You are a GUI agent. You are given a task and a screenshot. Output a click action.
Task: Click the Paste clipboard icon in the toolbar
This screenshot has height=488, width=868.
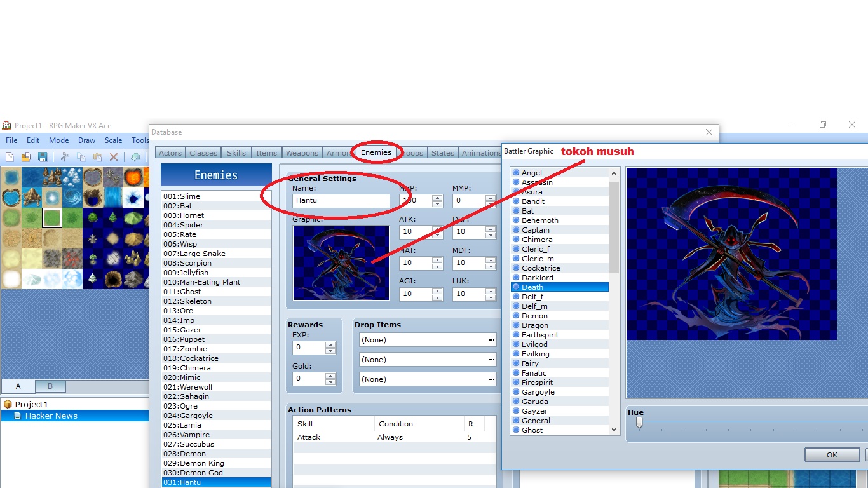(98, 157)
